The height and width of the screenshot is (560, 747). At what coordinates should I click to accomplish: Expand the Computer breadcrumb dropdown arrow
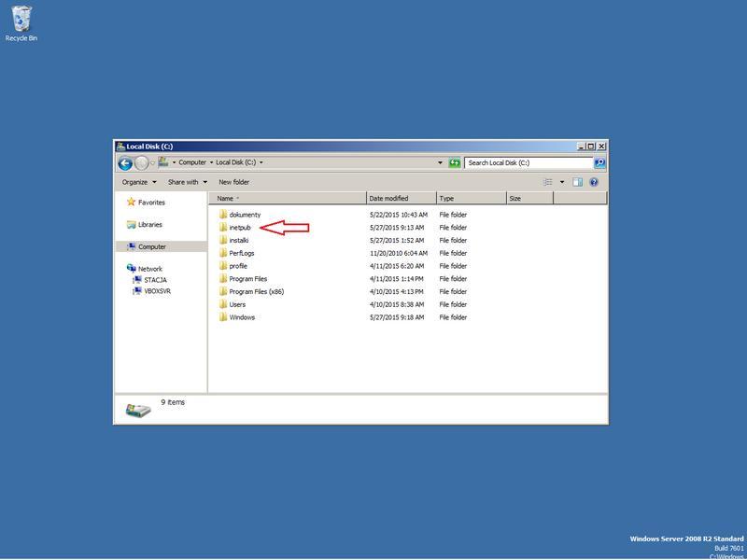tap(211, 162)
